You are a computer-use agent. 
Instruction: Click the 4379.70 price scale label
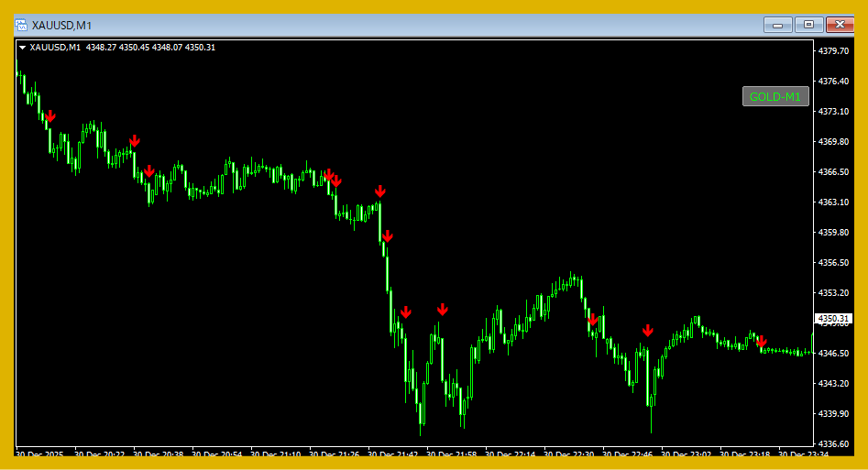833,51
